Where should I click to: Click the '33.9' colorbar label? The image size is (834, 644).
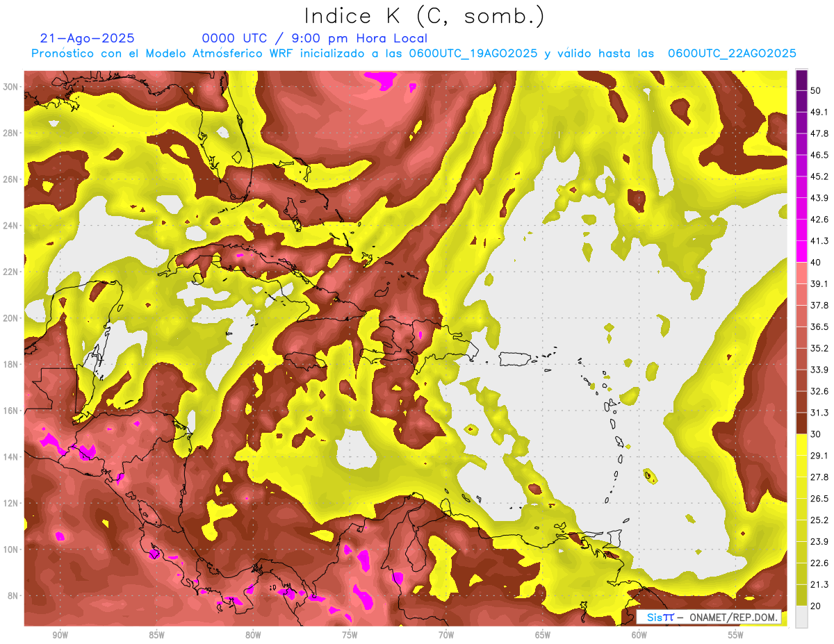(x=820, y=370)
